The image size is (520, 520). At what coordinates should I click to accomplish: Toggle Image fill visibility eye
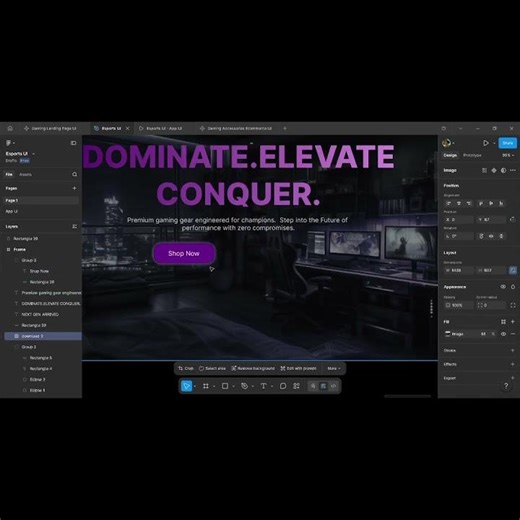[x=503, y=334]
